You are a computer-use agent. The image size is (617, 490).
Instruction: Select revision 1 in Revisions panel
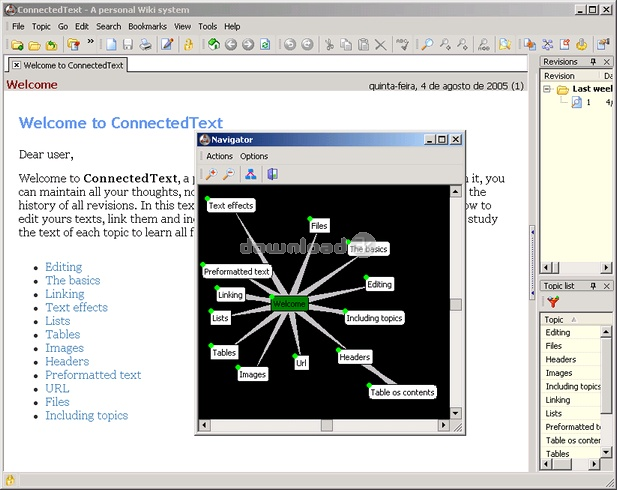point(589,102)
